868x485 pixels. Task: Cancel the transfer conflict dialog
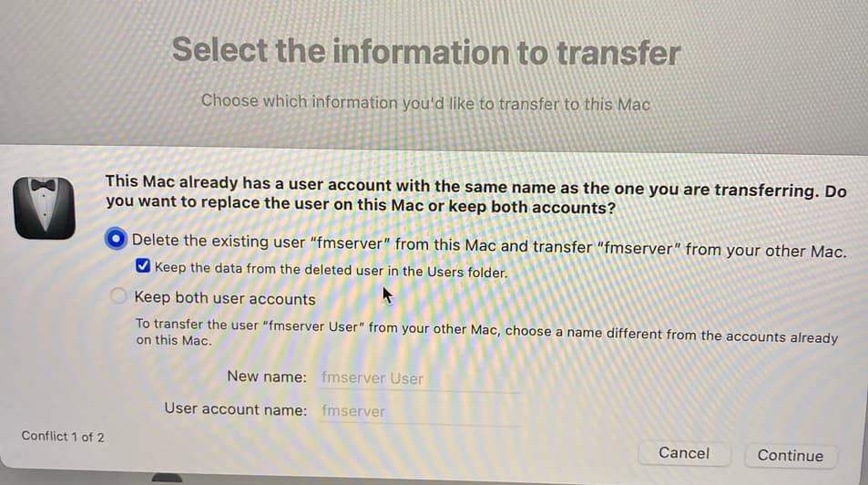tap(684, 453)
